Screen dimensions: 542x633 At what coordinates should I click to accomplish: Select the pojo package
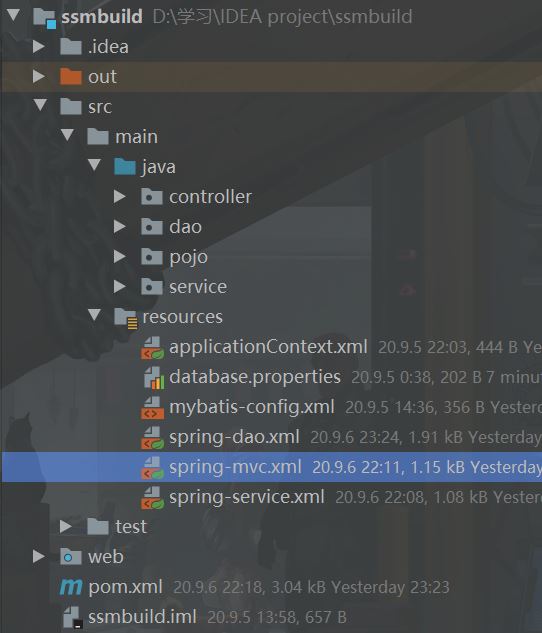188,257
